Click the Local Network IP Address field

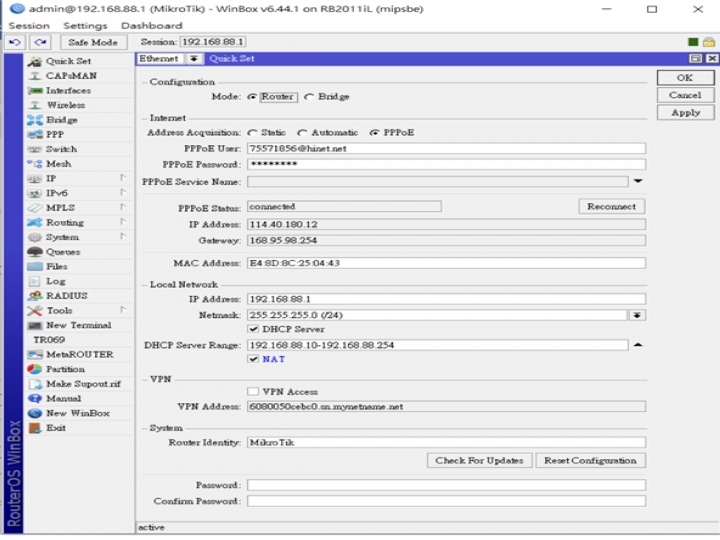pyautogui.click(x=446, y=299)
